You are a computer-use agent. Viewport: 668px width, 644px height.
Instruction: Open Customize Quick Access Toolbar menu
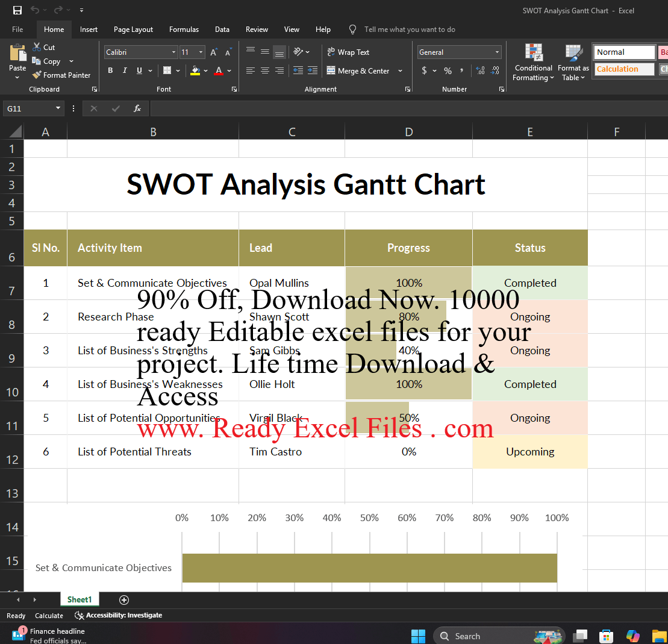coord(81,10)
